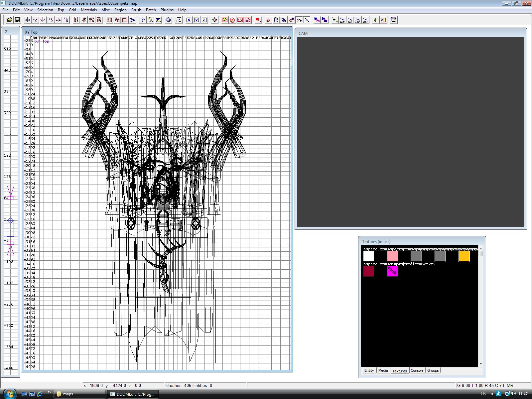
Task: Open the Patch menu
Action: [x=151, y=10]
